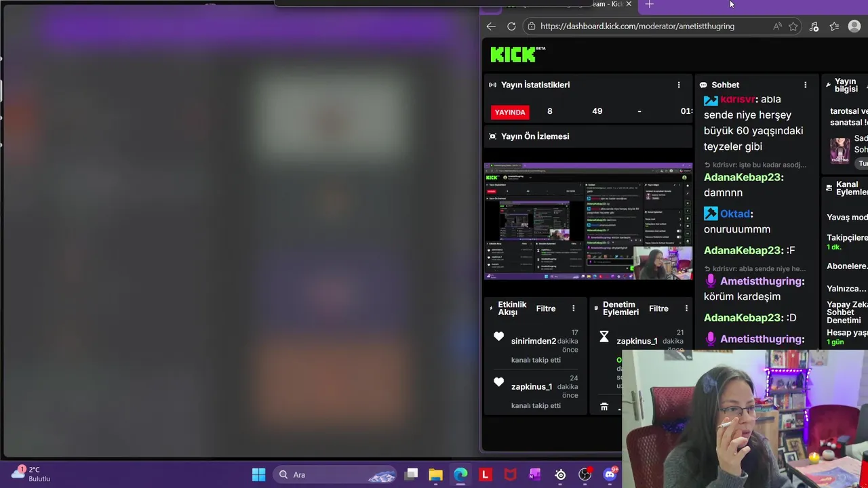Screen dimensions: 868x488
Task: Open the browser Favorites icon
Action: coord(834,26)
